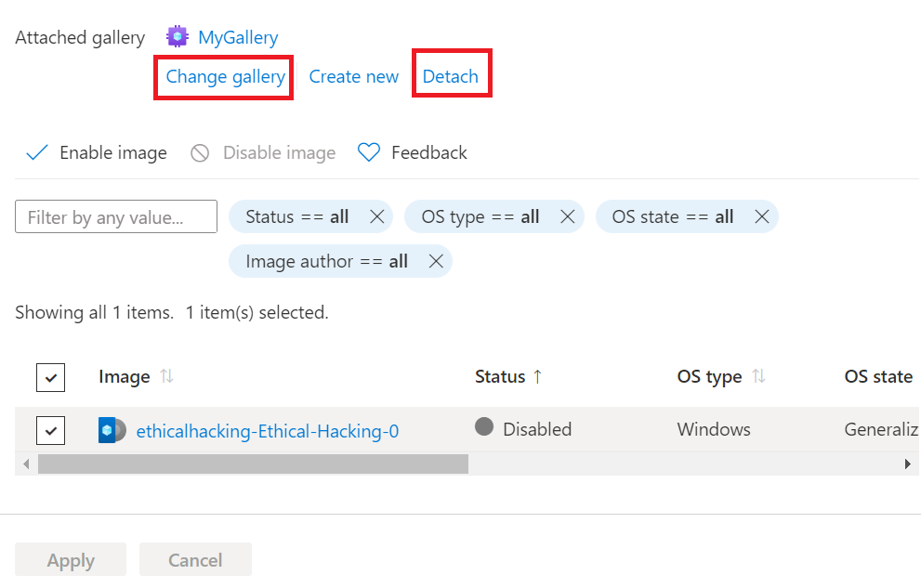Click the Apply button
This screenshot has width=921, height=588.
70,559
